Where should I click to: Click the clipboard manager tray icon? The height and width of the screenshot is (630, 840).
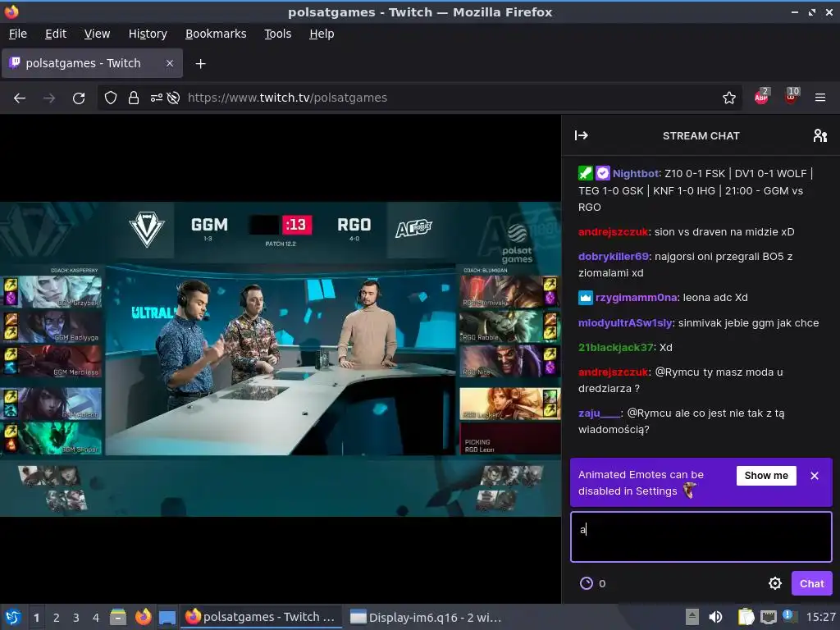coord(746,617)
